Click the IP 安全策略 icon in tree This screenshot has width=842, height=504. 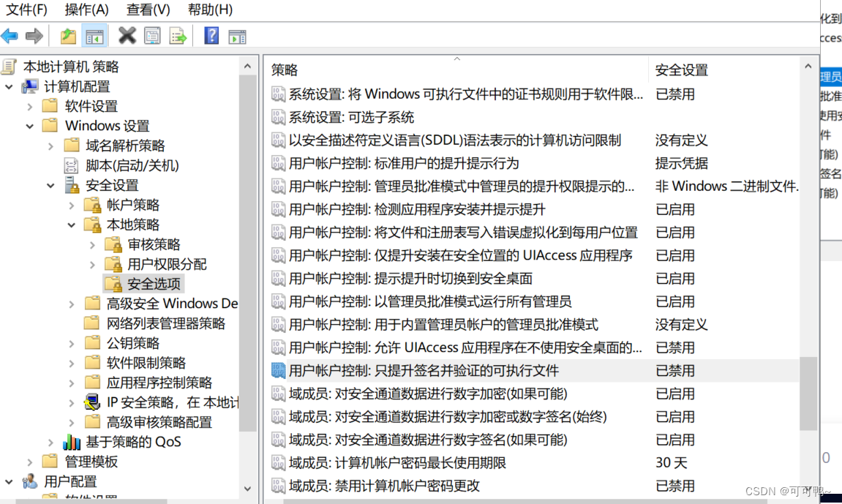(x=92, y=402)
